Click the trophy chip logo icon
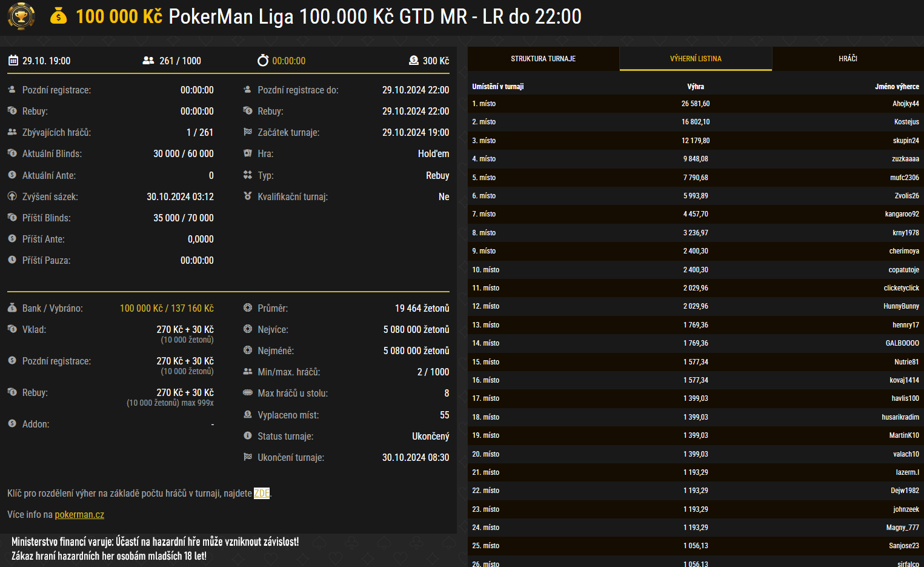The width and height of the screenshot is (924, 567). tap(21, 16)
